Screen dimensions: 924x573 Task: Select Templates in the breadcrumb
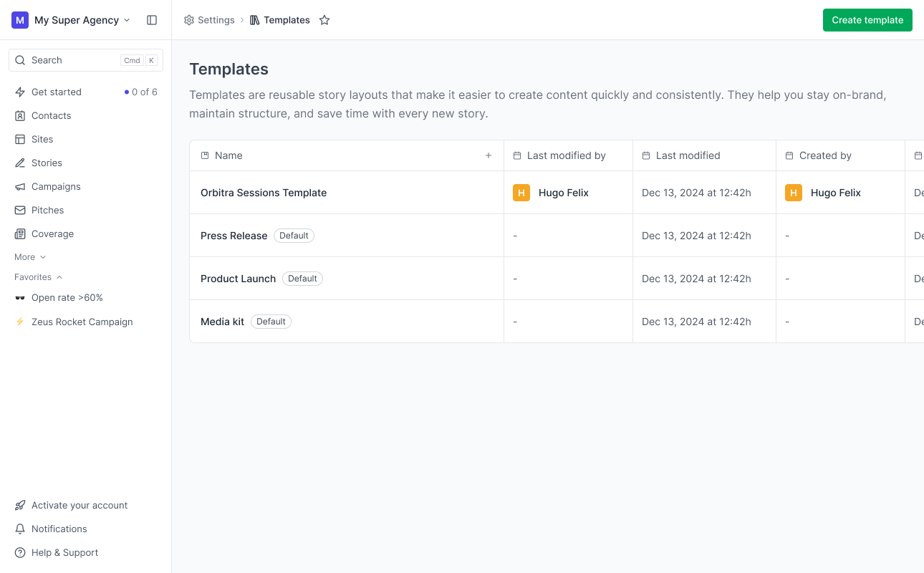286,19
